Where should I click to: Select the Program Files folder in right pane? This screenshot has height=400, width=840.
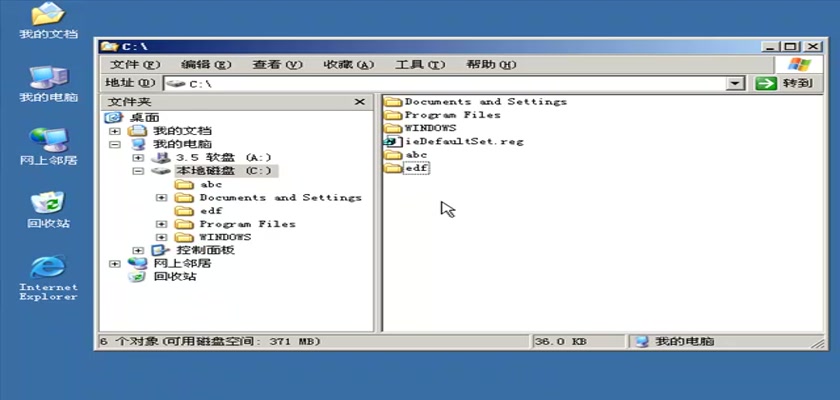451,115
